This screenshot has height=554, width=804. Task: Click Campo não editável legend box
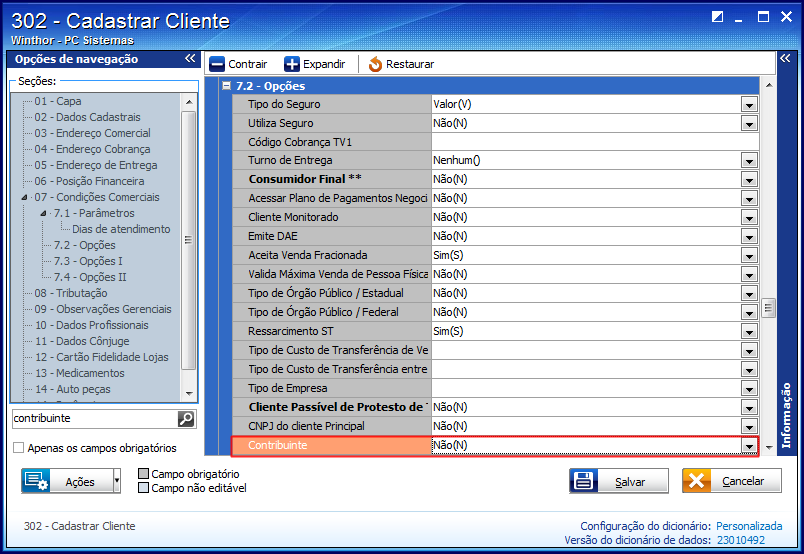click(x=144, y=488)
